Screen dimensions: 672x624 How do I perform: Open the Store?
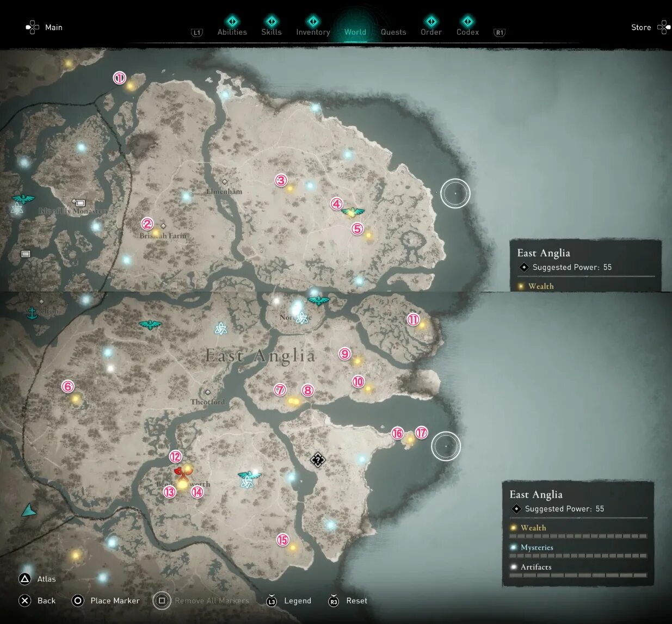click(641, 27)
